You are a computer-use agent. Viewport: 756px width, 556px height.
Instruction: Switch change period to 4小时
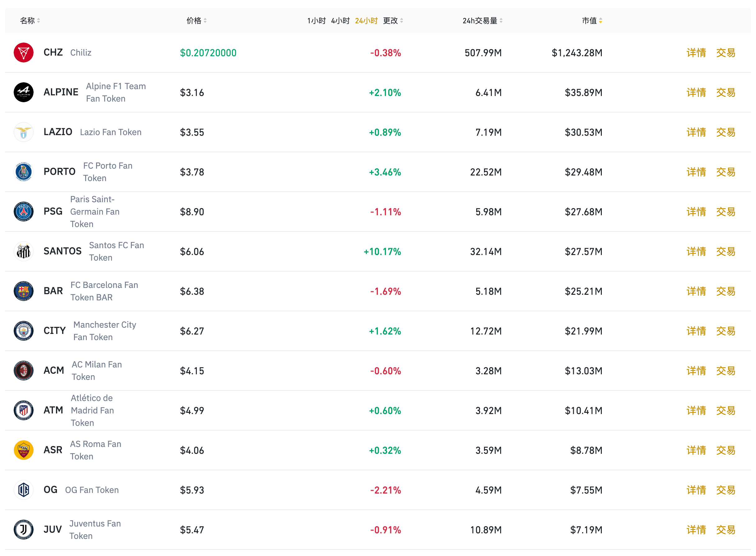point(340,21)
